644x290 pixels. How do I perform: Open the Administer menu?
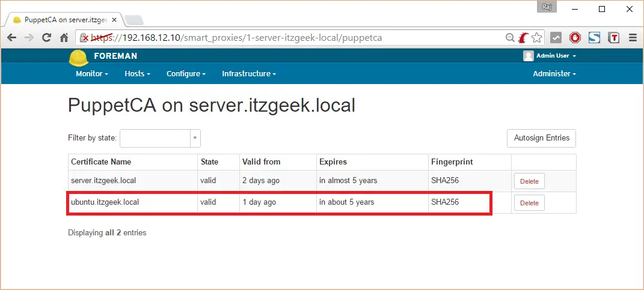[554, 74]
